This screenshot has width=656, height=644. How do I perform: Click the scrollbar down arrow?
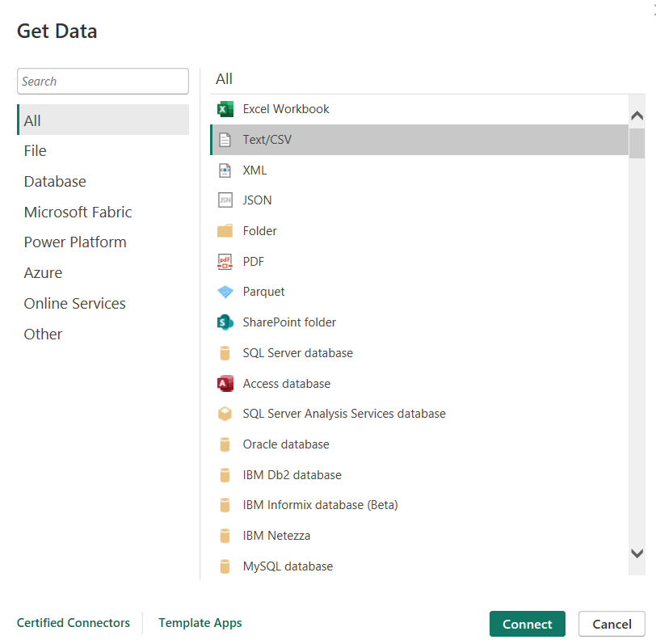point(637,554)
